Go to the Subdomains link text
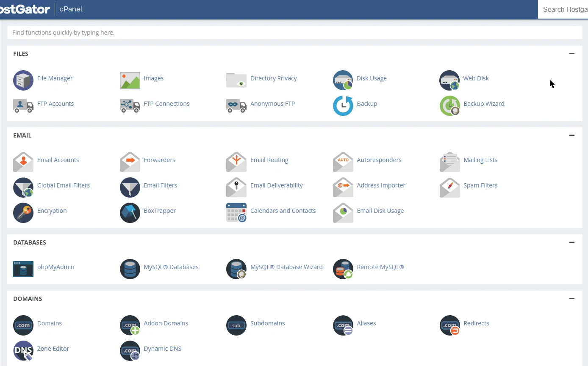Viewport: 588px width, 366px height. coord(267,323)
